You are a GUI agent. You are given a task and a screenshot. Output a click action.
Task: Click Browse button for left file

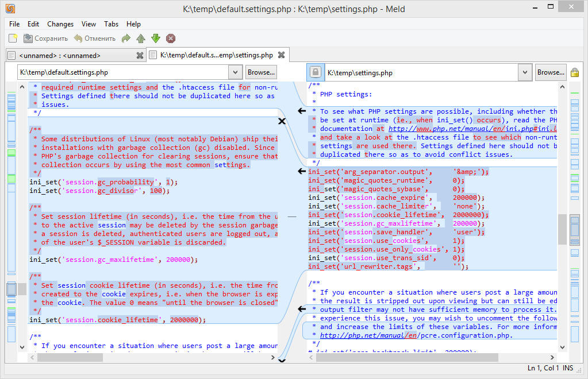(261, 72)
